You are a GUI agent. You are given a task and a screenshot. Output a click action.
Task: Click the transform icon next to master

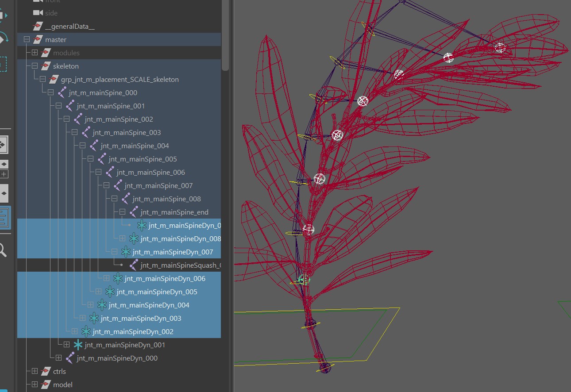click(38, 40)
